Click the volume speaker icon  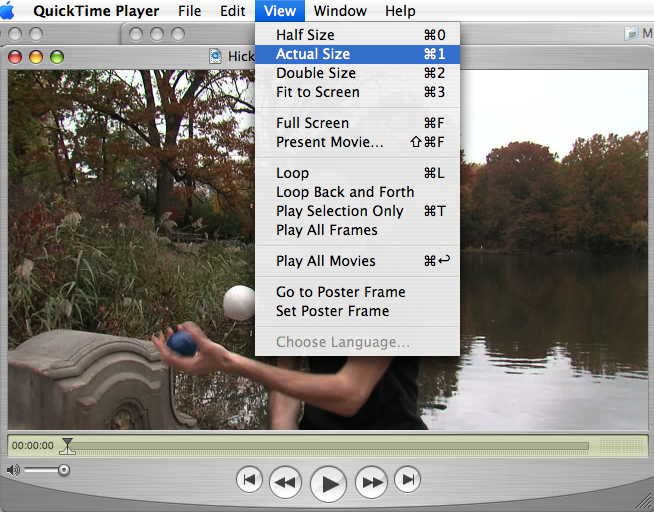(x=13, y=470)
